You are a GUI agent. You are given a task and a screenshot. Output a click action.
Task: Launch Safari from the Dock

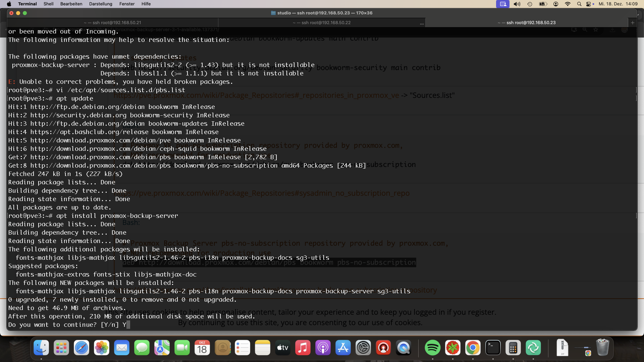pos(82,348)
